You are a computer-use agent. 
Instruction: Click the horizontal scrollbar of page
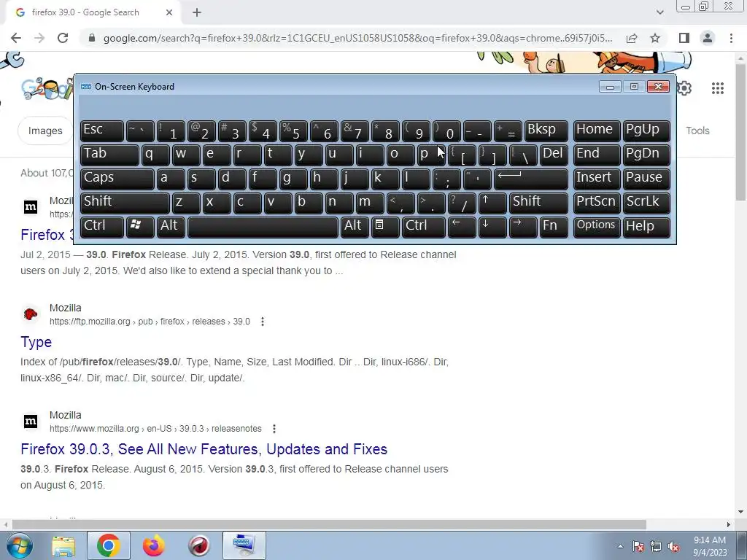point(329,524)
